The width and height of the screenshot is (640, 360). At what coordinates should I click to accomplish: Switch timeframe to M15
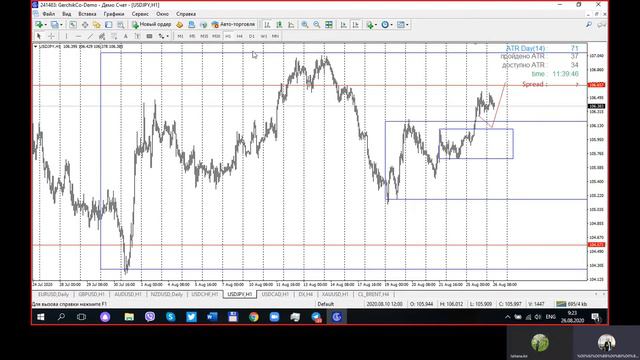click(x=204, y=36)
